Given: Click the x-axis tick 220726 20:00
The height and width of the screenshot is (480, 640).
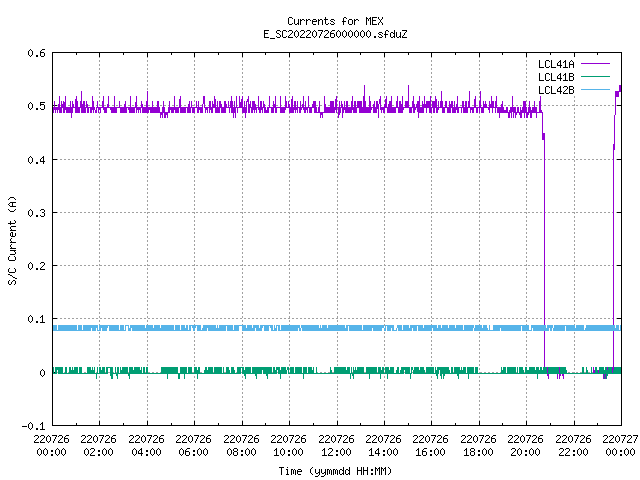Looking at the screenshot, I should (x=525, y=445).
